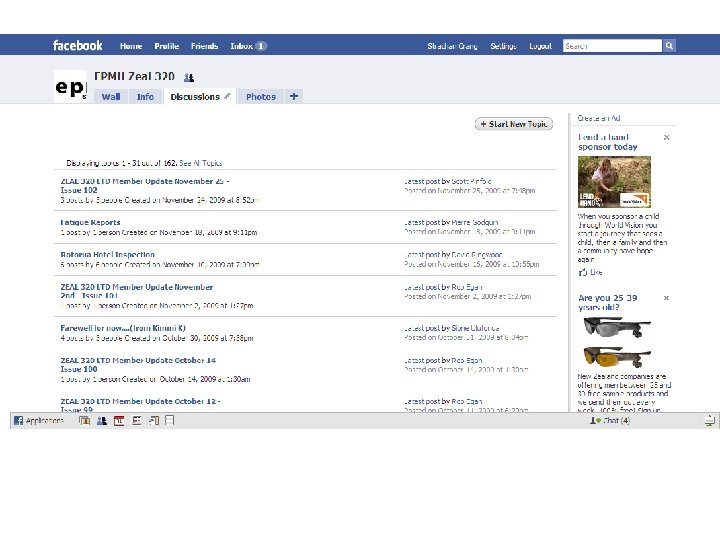
Task: Open topic 'Member Update October 14 Issue 100'
Action: coord(138,365)
